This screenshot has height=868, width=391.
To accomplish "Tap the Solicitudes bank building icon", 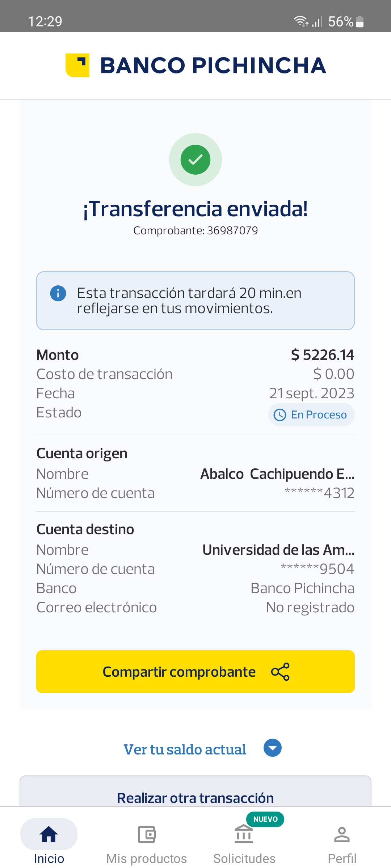I will tap(244, 834).
